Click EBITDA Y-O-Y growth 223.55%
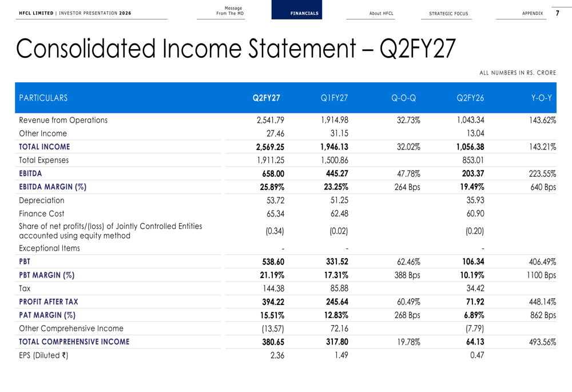The height and width of the screenshot is (392, 572). coord(542,174)
